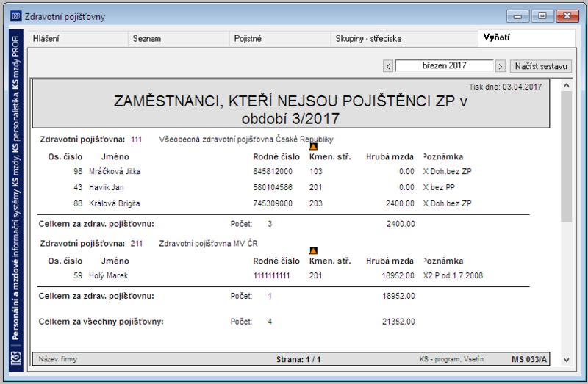Click the březen 2017 period field
Image resolution: width=588 pixels, height=384 pixels.
point(445,65)
